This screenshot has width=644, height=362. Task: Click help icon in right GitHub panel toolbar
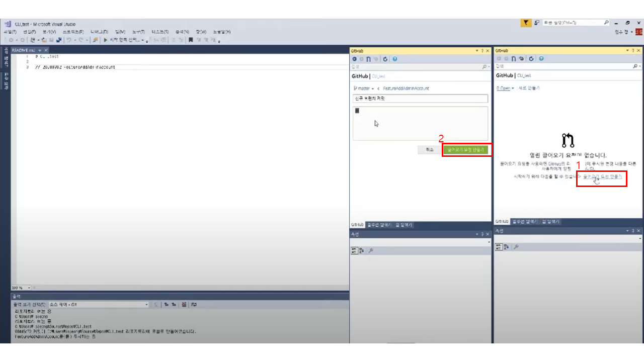point(541,59)
